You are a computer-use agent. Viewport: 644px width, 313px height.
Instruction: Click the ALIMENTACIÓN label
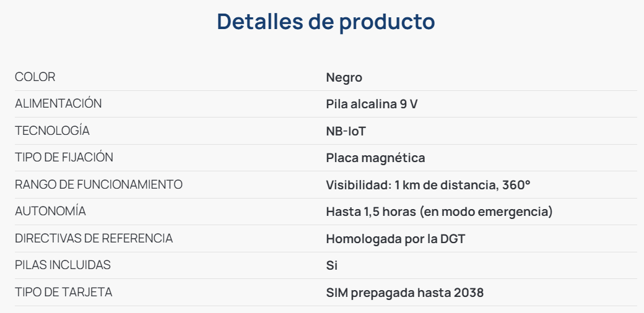click(58, 104)
